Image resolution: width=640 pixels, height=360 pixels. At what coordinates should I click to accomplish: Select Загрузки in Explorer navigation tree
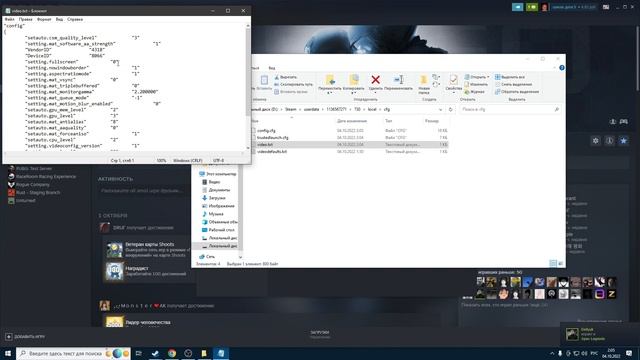tap(213, 198)
